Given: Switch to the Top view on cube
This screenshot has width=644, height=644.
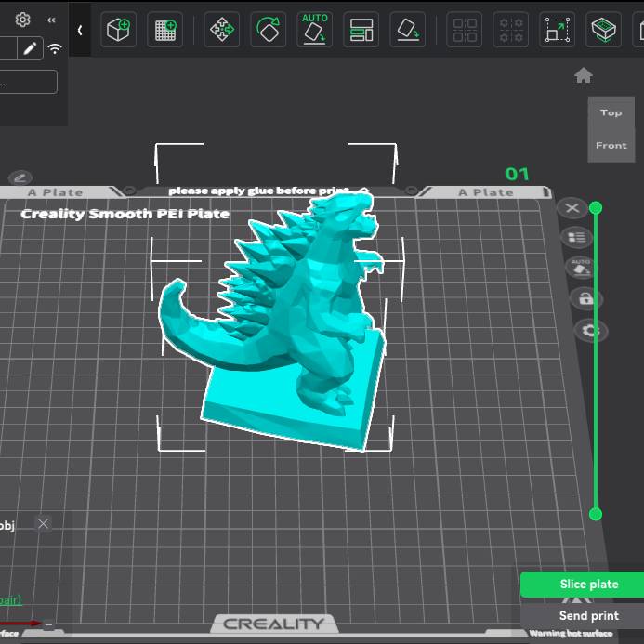Looking at the screenshot, I should (x=611, y=113).
